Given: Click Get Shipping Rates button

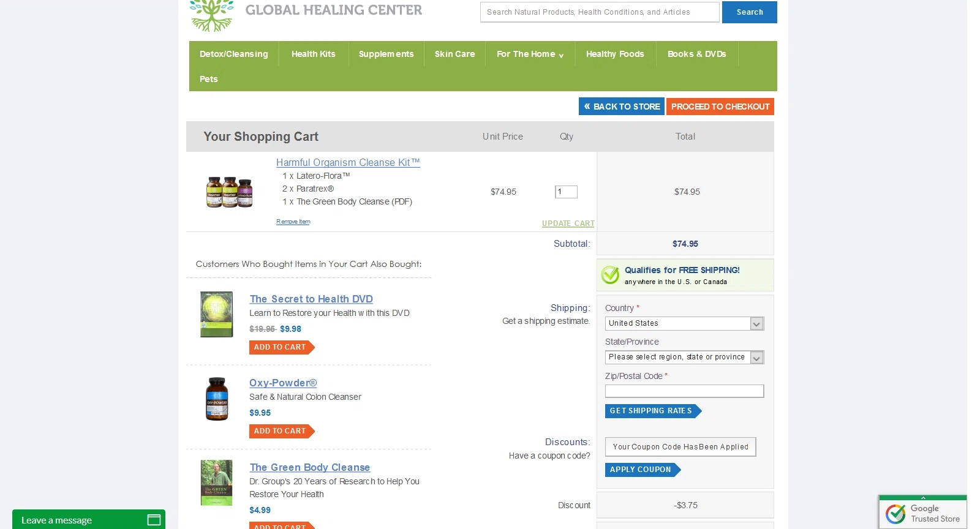Looking at the screenshot, I should [653, 411].
